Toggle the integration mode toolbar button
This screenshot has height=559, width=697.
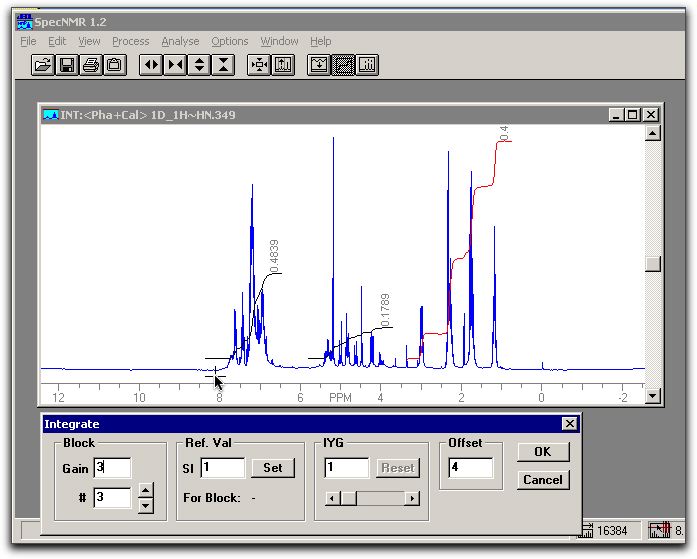pos(343,65)
